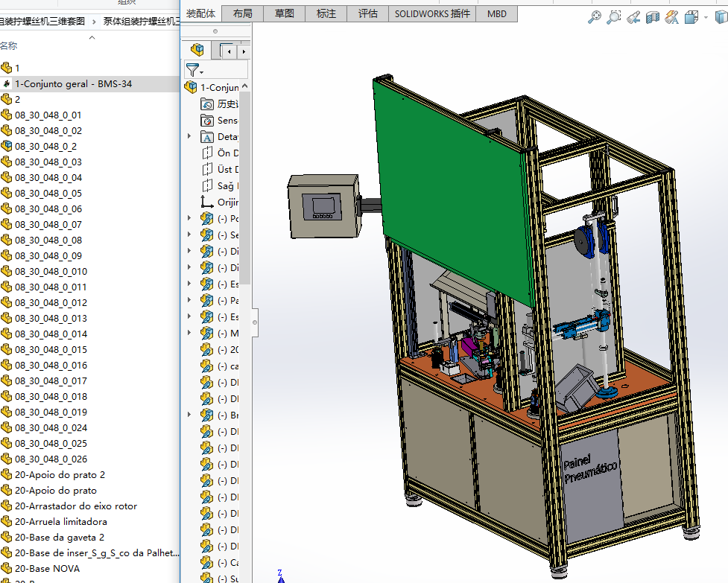Select the Zoom to Area icon

tap(613, 17)
